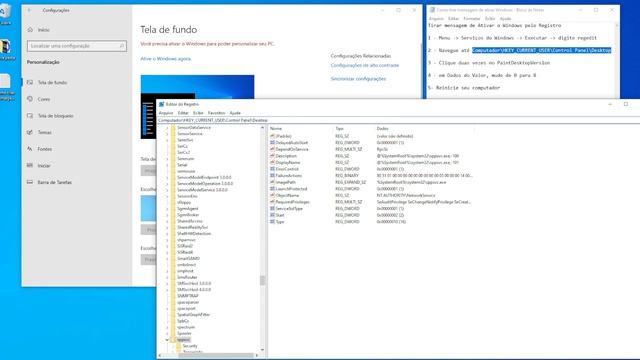640x360 pixels.
Task: Expand the ShellHWDetection registry key
Action: pos(167,233)
